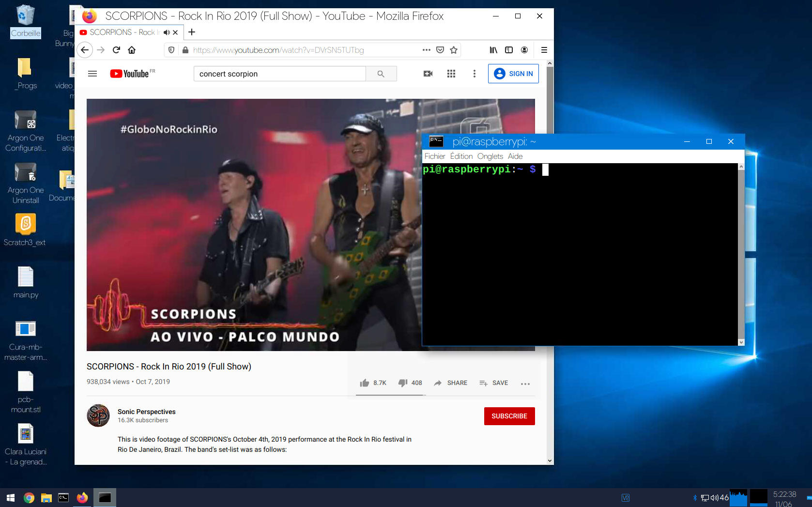812x507 pixels.
Task: Open Bluetooth tray icon
Action: coord(695,498)
